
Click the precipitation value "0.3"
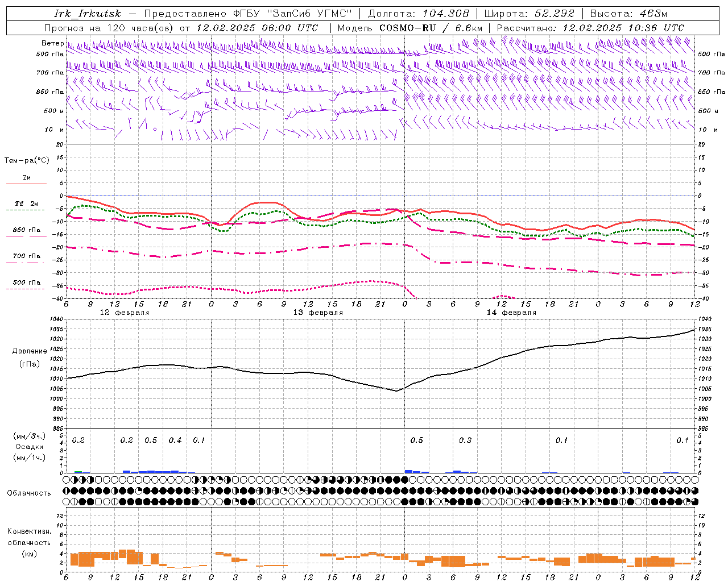point(465,440)
